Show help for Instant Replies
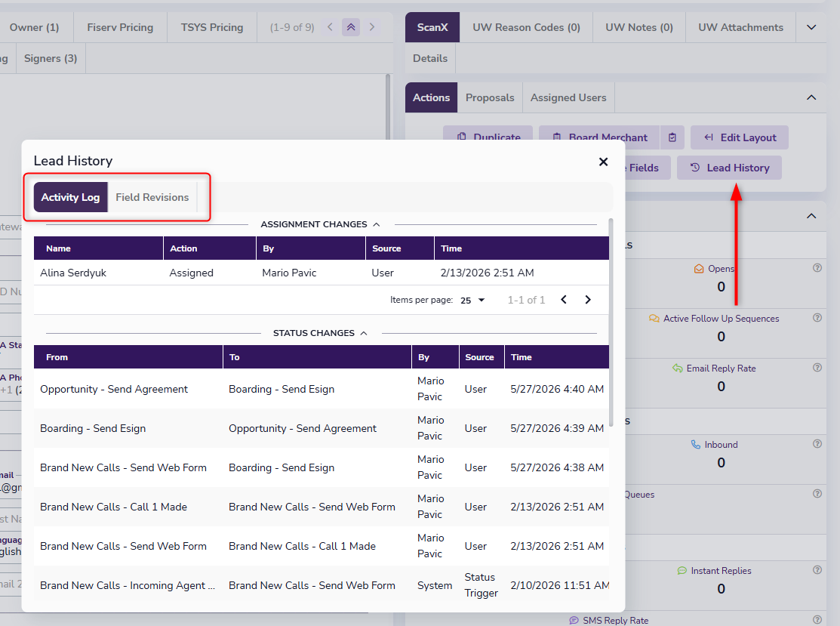The height and width of the screenshot is (626, 840). (817, 570)
